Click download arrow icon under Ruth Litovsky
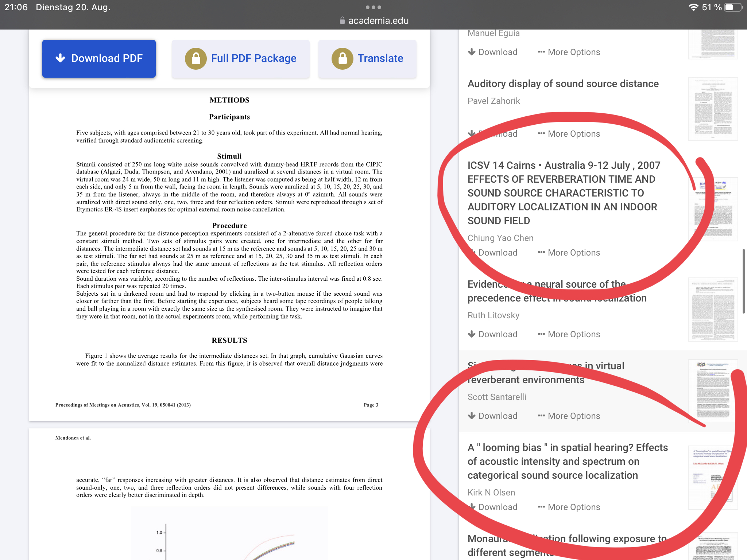Screen dimensions: 747x560 (x=472, y=334)
